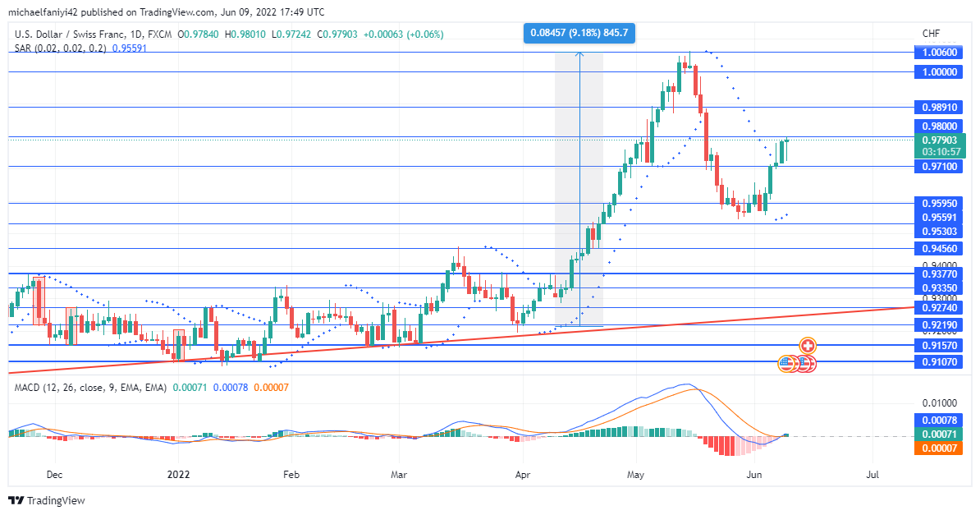The height and width of the screenshot is (515, 980).
Task: Click the May label on time axis
Action: coord(635,474)
